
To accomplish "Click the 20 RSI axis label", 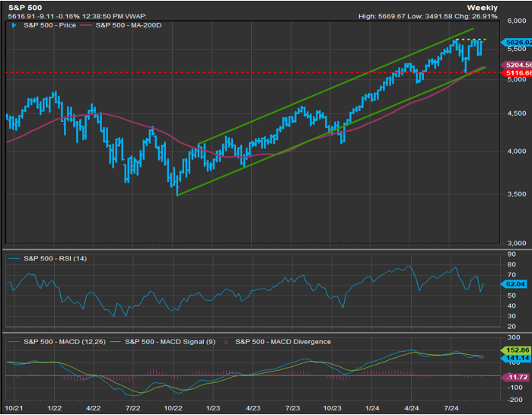I will [x=511, y=327].
